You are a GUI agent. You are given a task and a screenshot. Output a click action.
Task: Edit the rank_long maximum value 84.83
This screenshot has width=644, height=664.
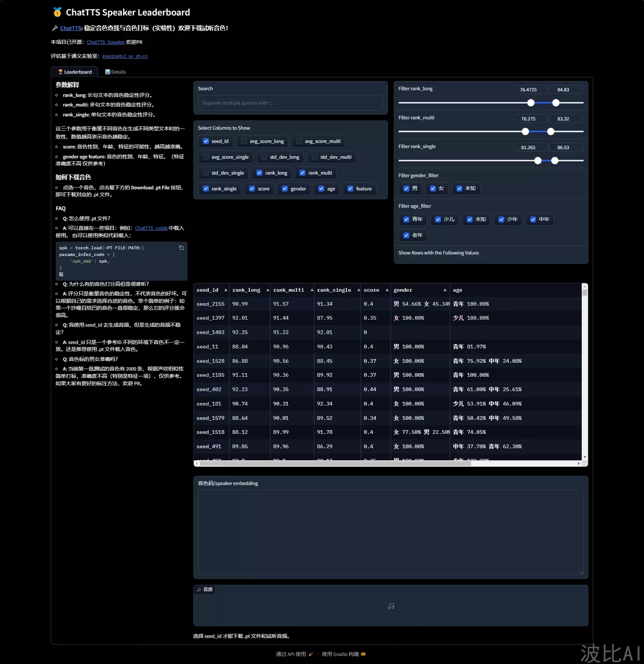(x=566, y=89)
